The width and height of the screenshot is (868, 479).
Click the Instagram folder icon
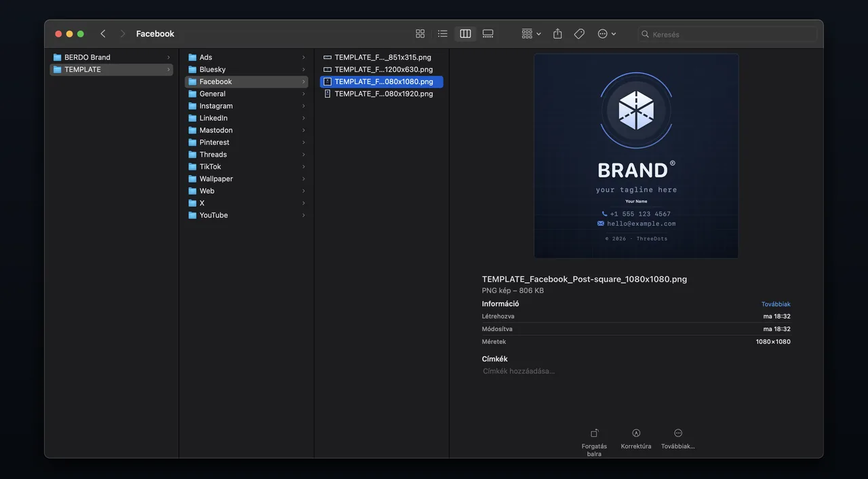click(193, 107)
